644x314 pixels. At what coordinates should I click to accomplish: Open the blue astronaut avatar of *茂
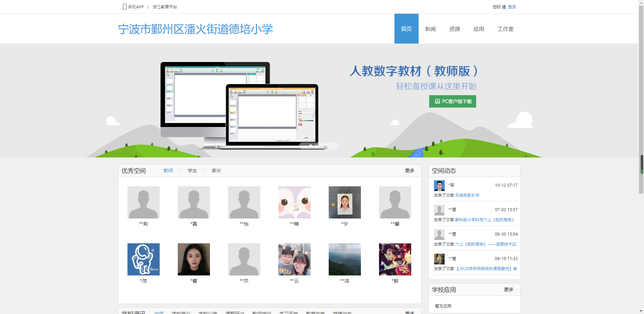pyautogui.click(x=144, y=259)
